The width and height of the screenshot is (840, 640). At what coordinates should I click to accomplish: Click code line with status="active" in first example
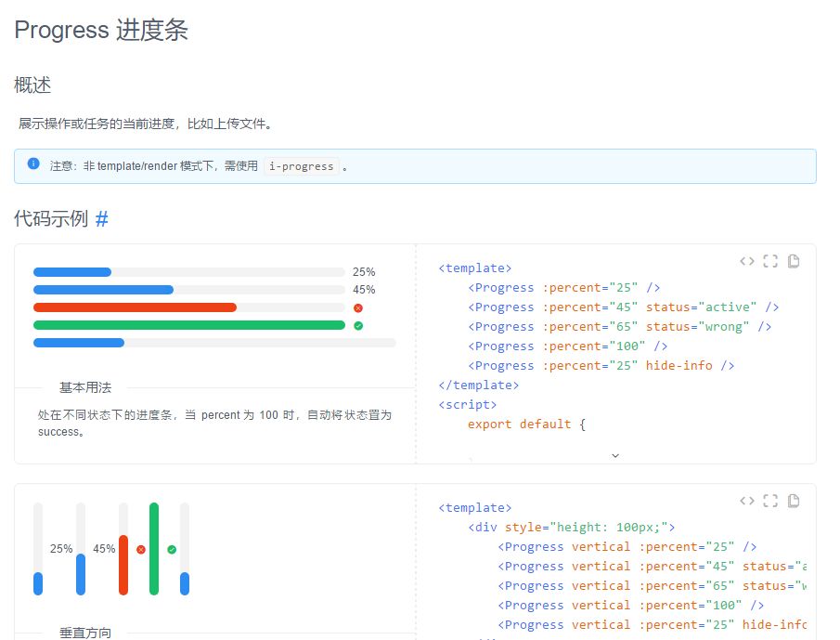(x=624, y=307)
